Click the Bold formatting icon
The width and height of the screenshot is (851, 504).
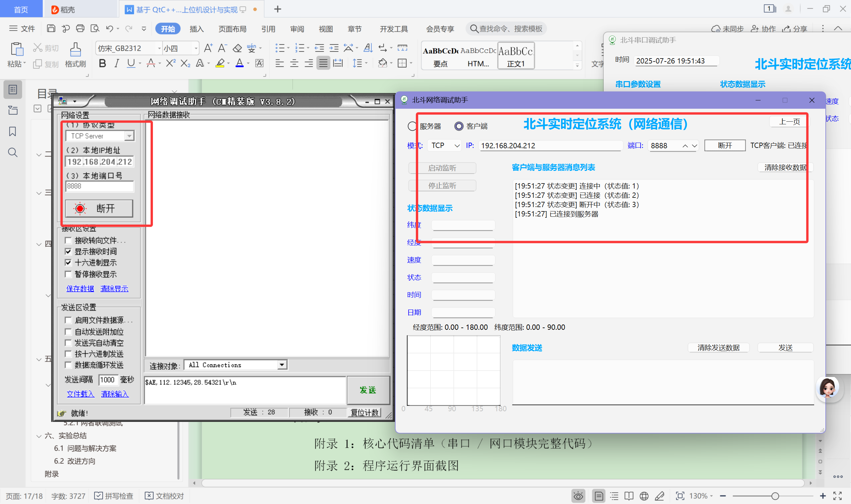coord(102,63)
